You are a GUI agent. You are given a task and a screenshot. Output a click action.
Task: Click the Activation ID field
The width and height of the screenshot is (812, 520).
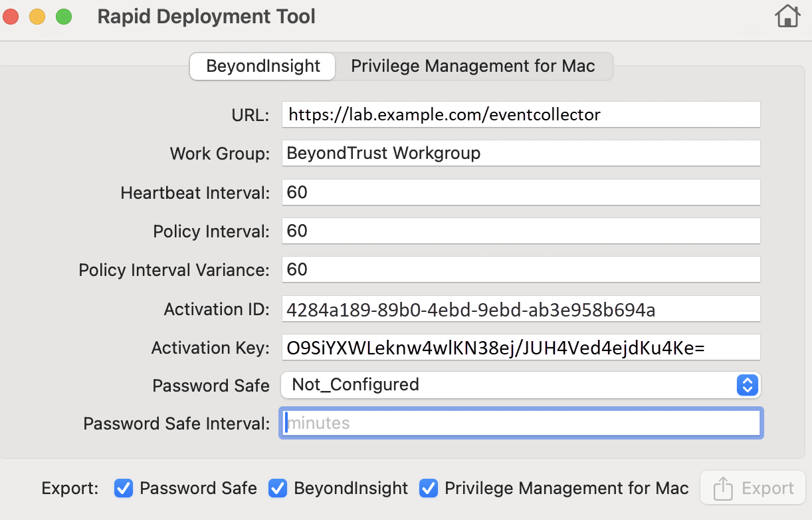pyautogui.click(x=522, y=309)
